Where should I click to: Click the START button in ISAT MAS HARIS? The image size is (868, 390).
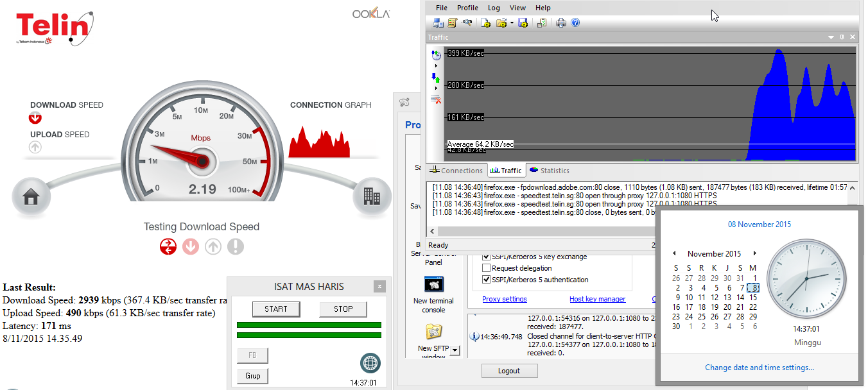click(x=276, y=309)
